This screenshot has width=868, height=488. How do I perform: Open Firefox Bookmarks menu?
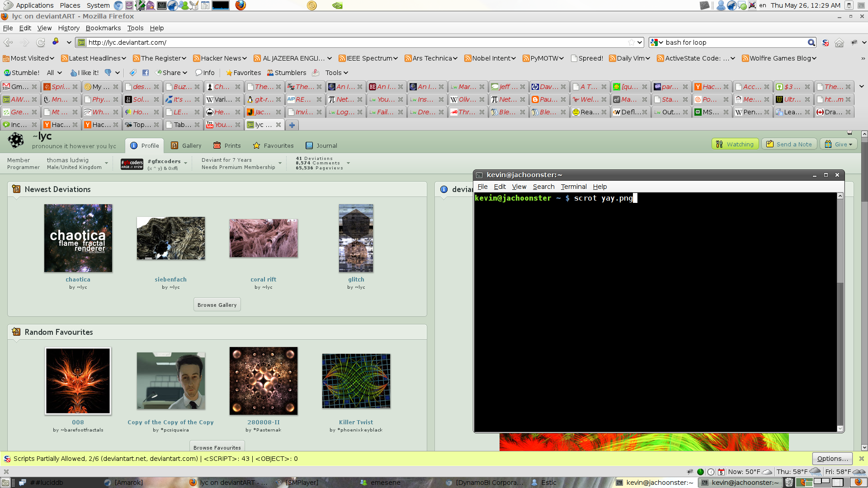(103, 28)
